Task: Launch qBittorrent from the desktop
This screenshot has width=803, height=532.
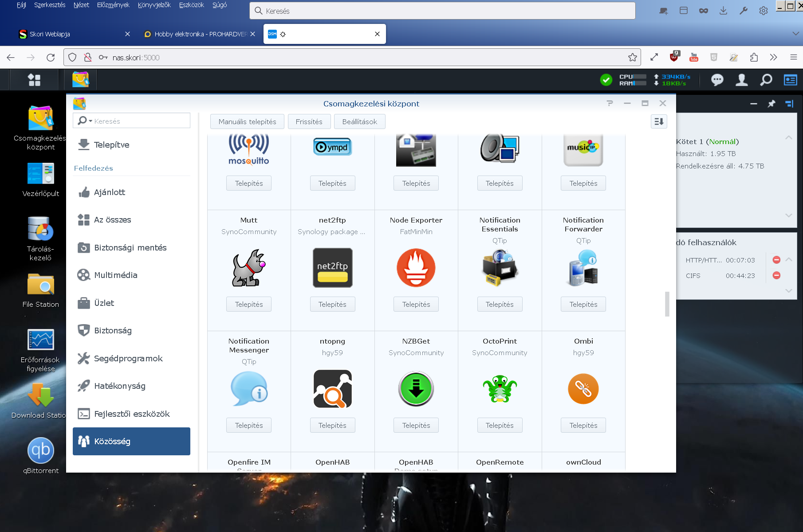Action: pos(41,450)
